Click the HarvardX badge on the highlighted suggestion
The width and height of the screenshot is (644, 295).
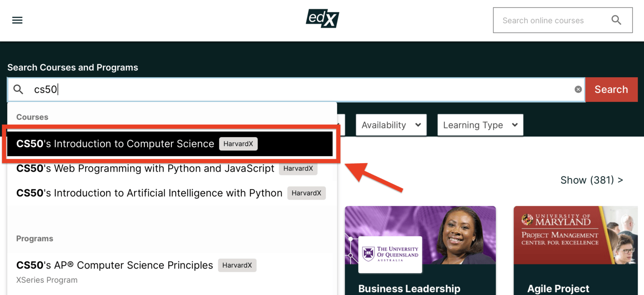pos(238,144)
